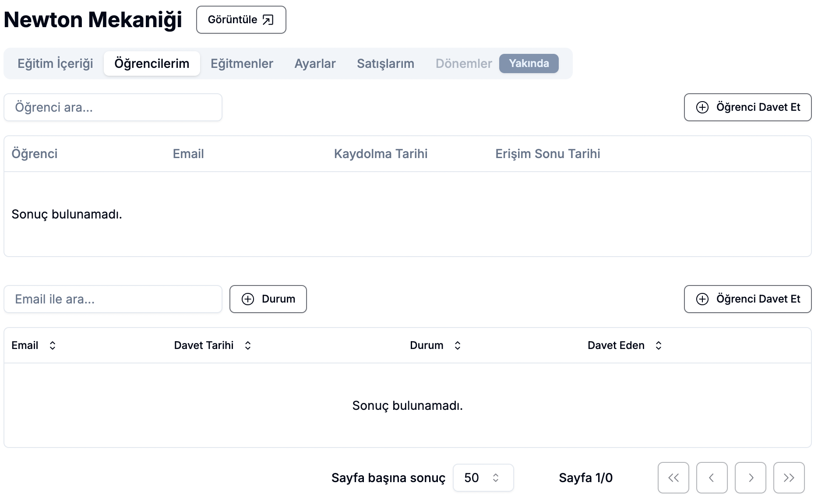
Task: Sort by the Durum column header
Action: pyautogui.click(x=435, y=345)
